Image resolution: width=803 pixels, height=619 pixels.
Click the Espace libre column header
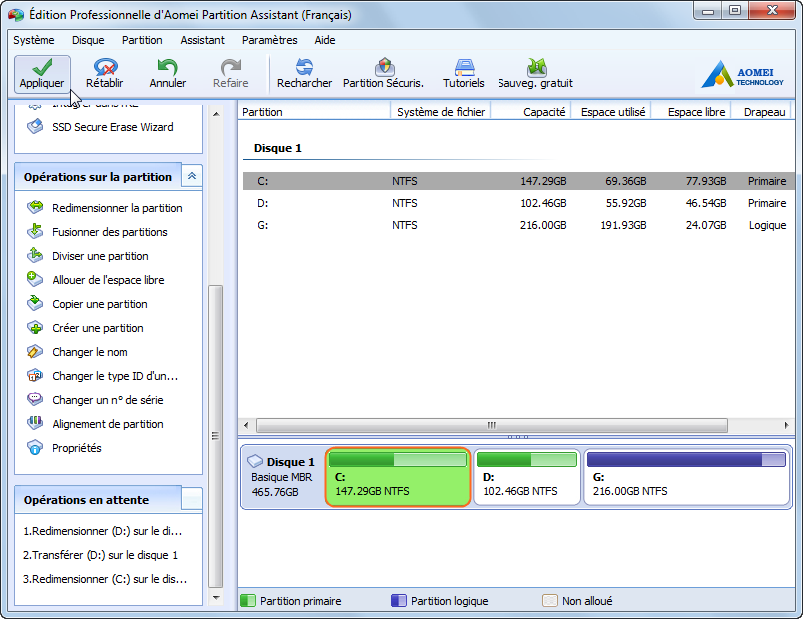(x=691, y=112)
